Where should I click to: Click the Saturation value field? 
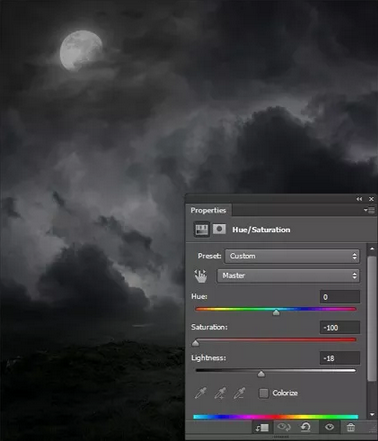pos(340,328)
